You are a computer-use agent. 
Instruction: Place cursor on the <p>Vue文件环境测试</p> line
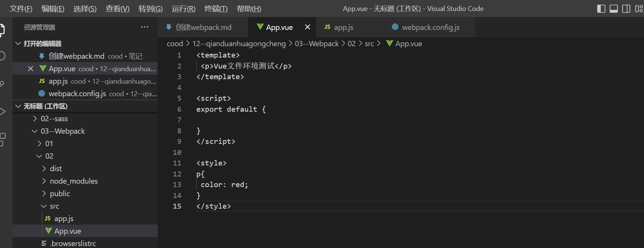[x=246, y=66]
